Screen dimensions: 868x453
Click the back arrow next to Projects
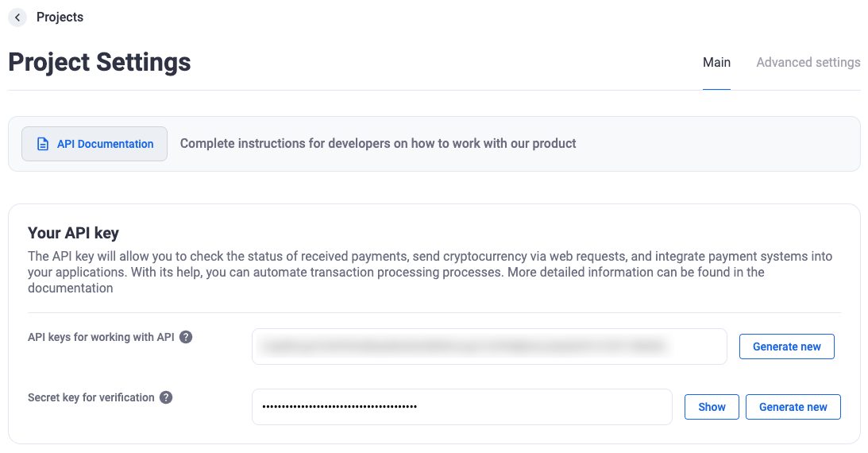pyautogui.click(x=17, y=17)
